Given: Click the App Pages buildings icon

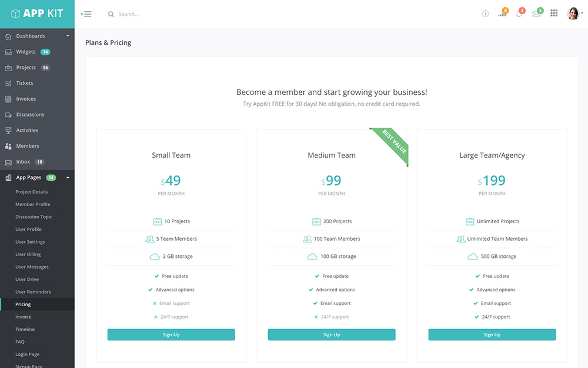Looking at the screenshot, I should 8,178.
